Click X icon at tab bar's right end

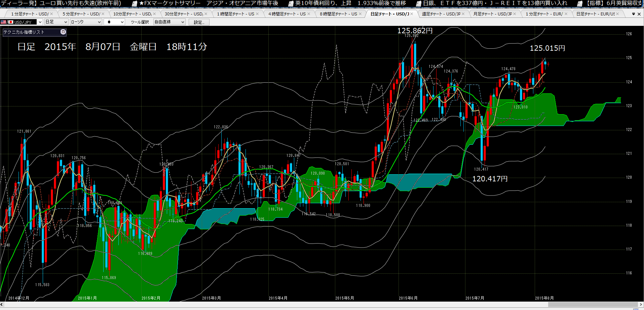(x=639, y=14)
